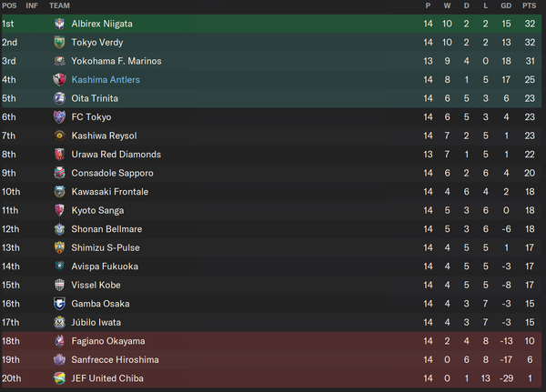Viewport: 546px width, 392px height.
Task: Click the JEF United Chiba crest
Action: 59,378
